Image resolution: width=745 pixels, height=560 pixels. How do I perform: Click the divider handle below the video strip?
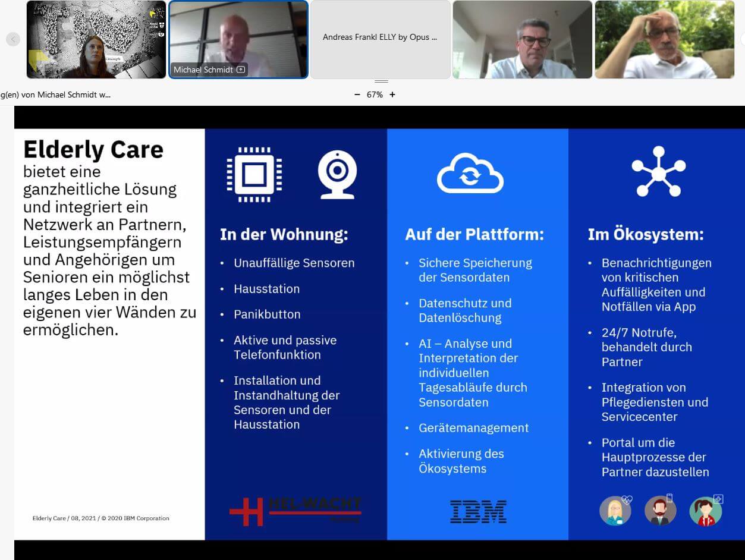(x=381, y=81)
